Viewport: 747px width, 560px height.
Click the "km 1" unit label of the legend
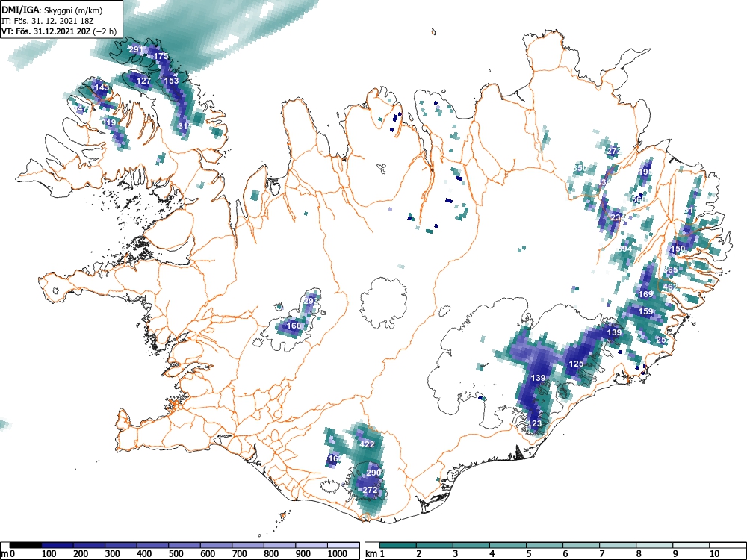(375, 554)
